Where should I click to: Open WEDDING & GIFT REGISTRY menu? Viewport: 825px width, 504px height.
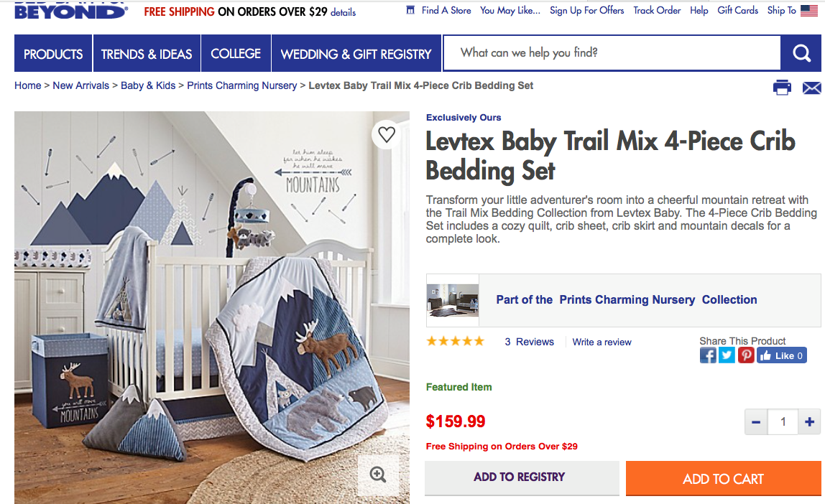click(356, 53)
